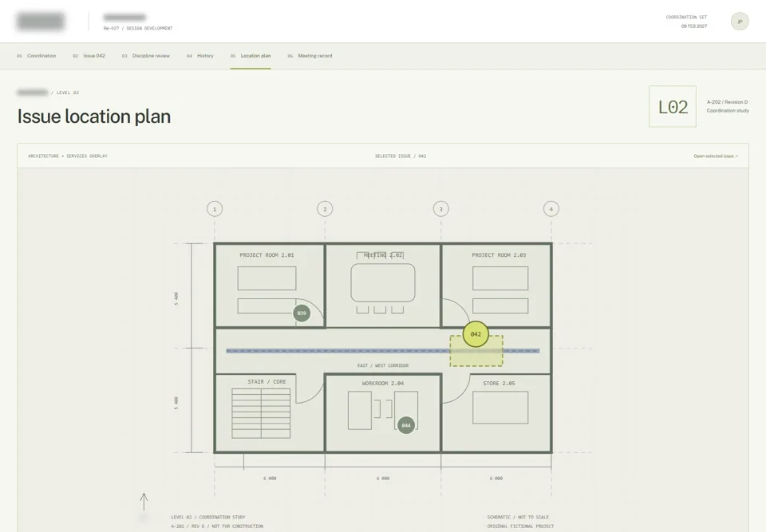
Task: Click the stair symbol in the core
Action: tap(261, 413)
